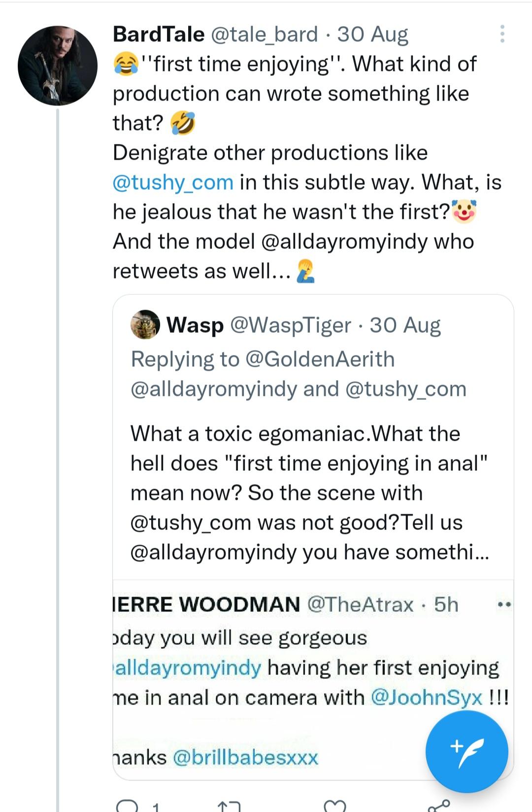Viewport: 532px width, 812px height.
Task: Tap the compose new tweet button
Action: coord(466,751)
